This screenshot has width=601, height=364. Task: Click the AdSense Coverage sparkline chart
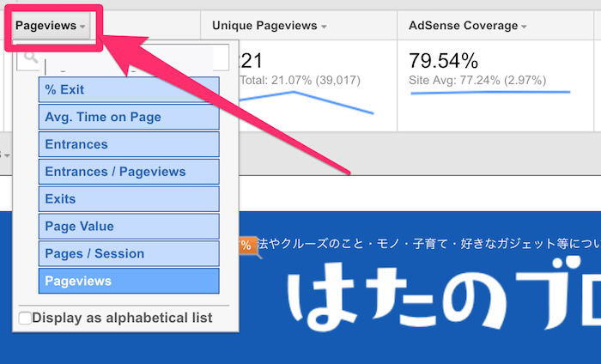[490, 93]
